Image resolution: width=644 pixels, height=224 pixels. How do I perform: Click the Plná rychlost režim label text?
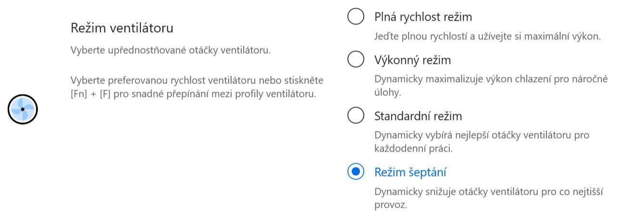pyautogui.click(x=423, y=17)
